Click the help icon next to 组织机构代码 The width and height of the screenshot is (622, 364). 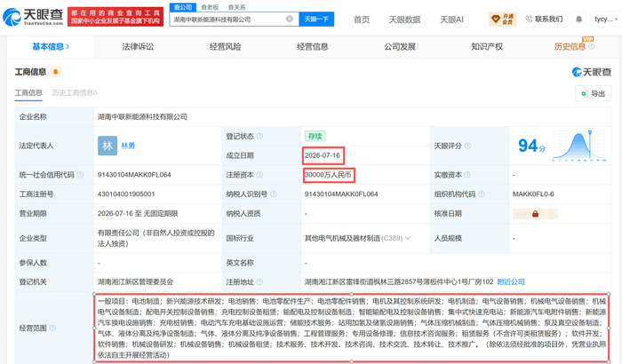coord(482,194)
